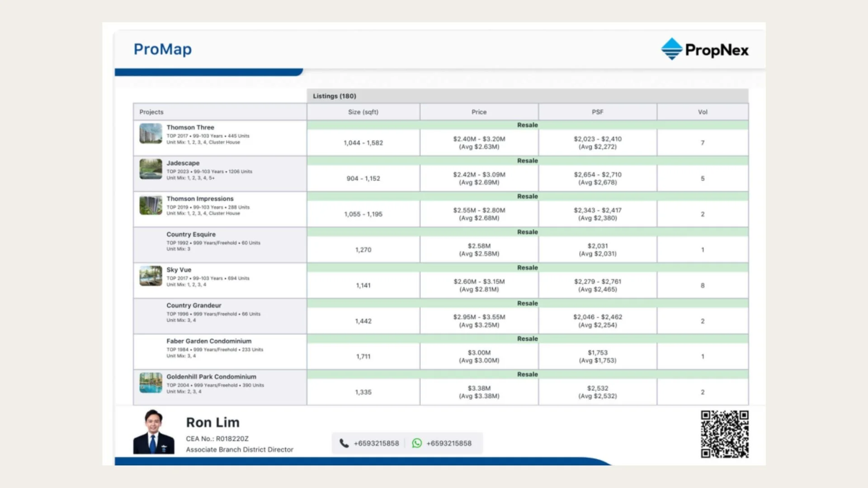This screenshot has height=488, width=868.
Task: Click the Country Grandeur project name
Action: [x=193, y=305]
